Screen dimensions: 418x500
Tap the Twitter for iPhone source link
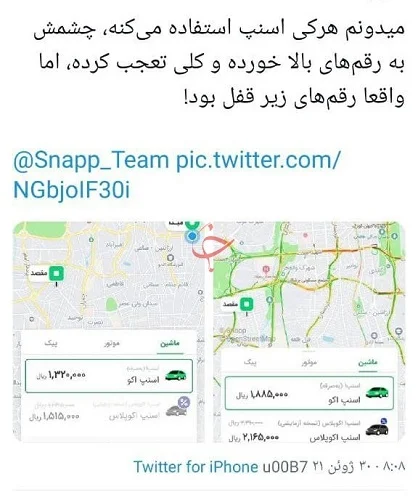196,466
